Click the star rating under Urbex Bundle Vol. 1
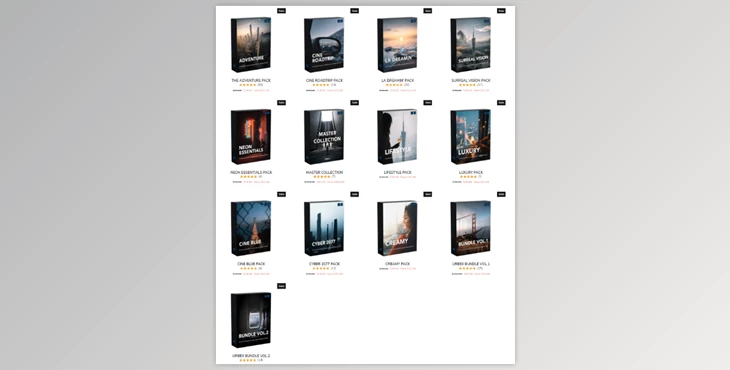Viewport: 730px width, 370px height. (467, 269)
